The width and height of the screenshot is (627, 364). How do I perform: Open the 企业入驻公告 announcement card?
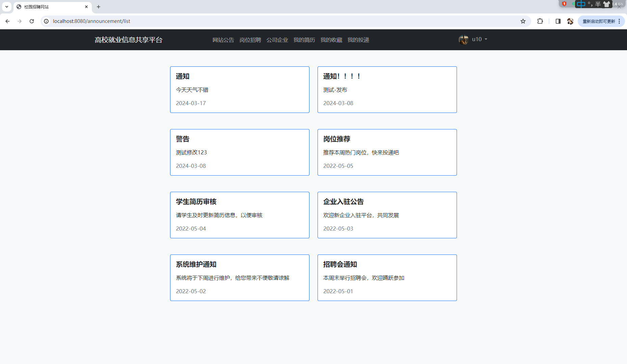(x=387, y=215)
